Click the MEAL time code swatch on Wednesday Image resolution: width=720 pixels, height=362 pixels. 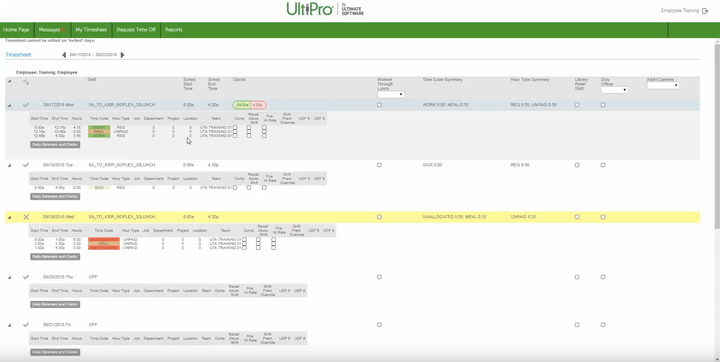tap(104, 243)
